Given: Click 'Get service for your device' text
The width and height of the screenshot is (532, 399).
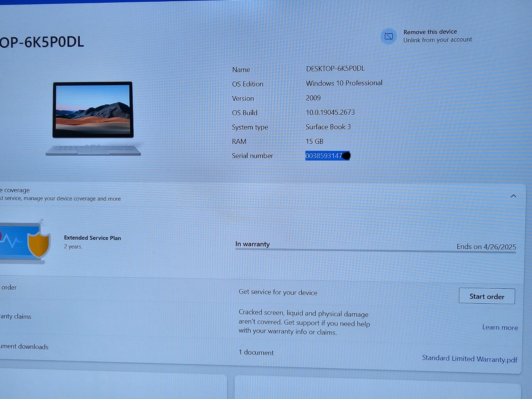Looking at the screenshot, I should (x=278, y=292).
